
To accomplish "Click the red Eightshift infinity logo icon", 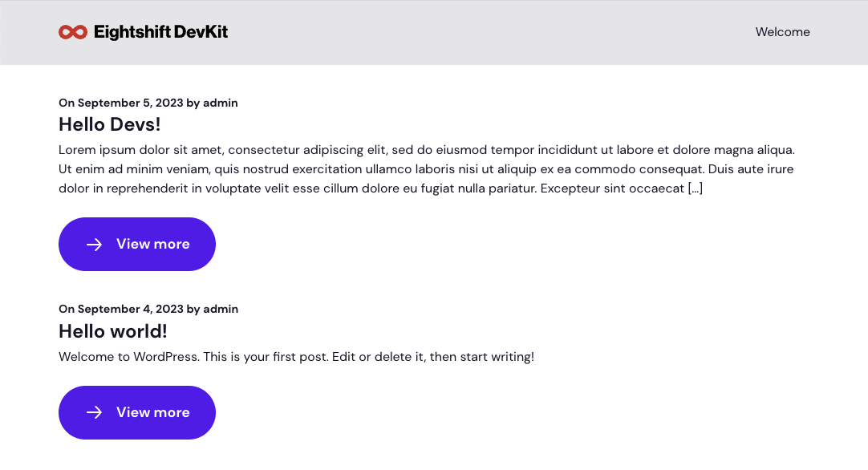I will tap(72, 32).
